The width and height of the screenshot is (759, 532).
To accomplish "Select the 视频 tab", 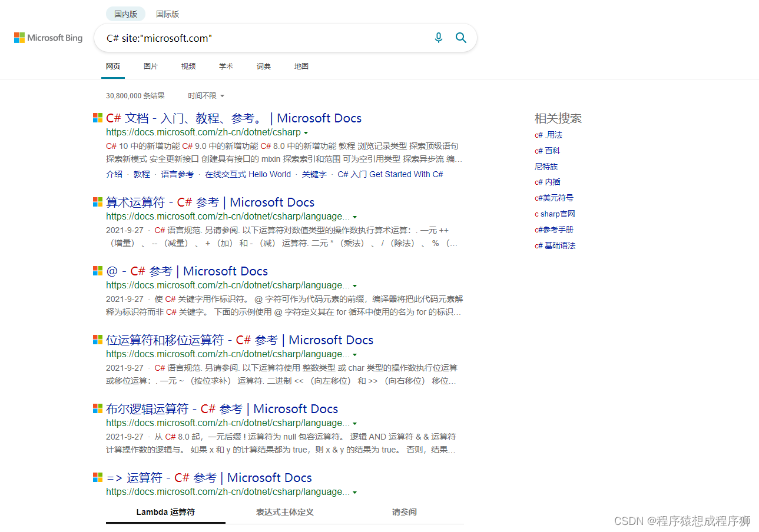I will point(188,66).
